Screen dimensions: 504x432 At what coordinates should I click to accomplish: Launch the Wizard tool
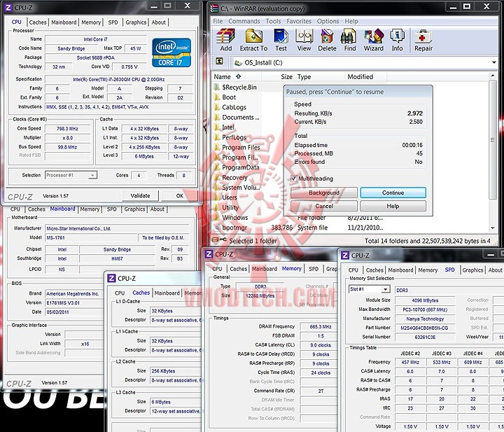[374, 40]
